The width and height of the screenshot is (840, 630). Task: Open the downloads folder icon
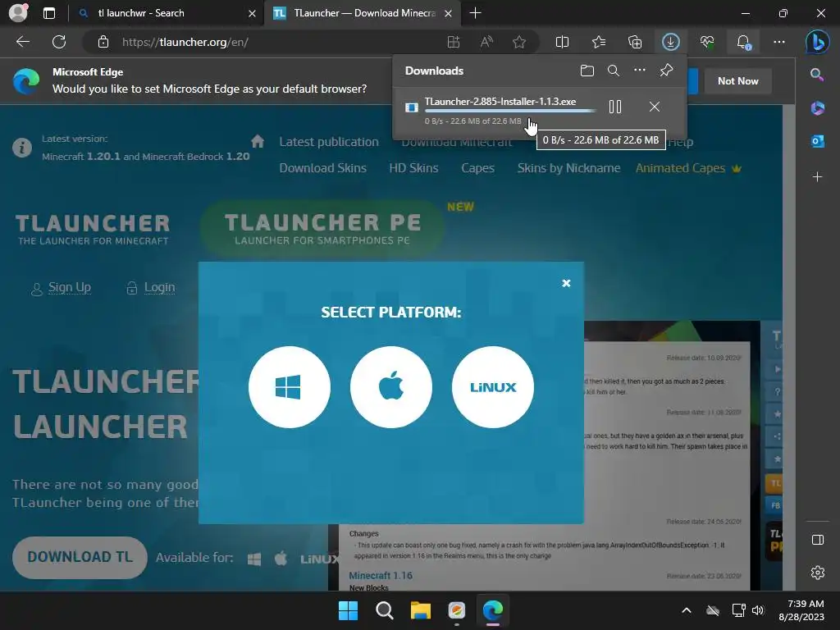click(x=587, y=71)
